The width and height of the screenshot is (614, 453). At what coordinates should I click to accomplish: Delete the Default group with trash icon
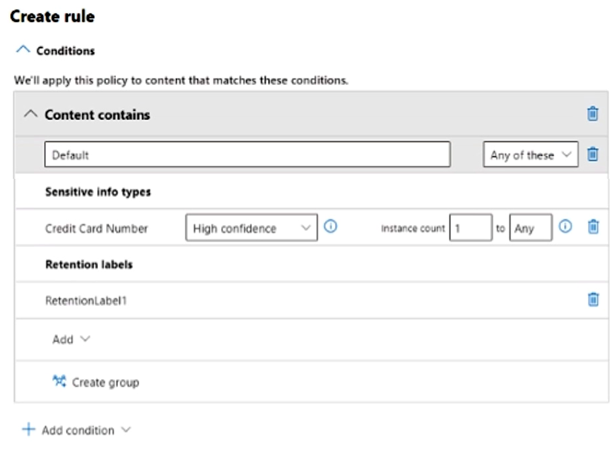(x=592, y=155)
